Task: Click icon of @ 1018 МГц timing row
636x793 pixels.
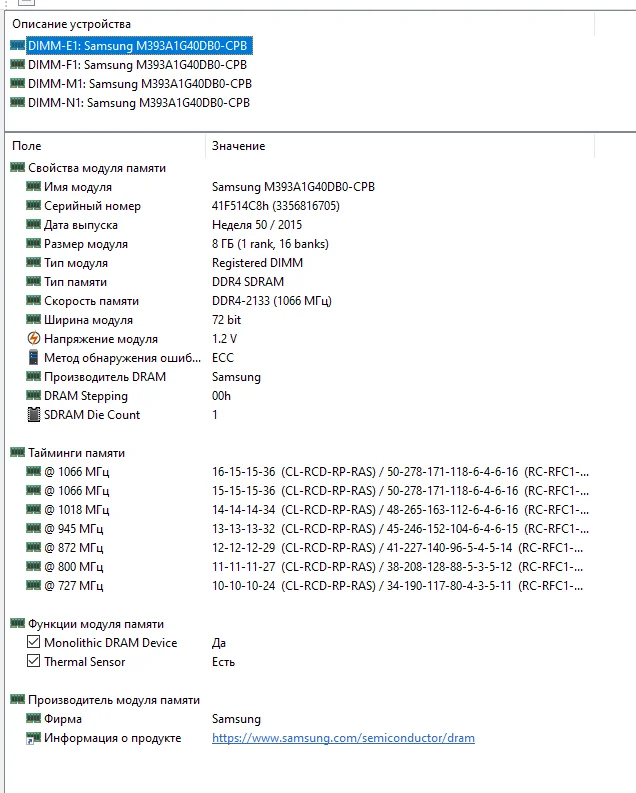Action: pyautogui.click(x=33, y=509)
